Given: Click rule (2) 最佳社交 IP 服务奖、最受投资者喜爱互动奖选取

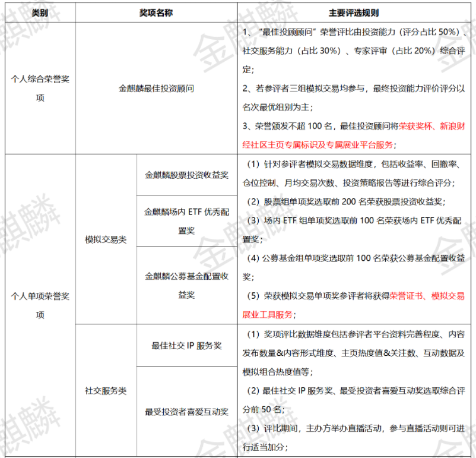Looking at the screenshot, I should coord(355,391).
